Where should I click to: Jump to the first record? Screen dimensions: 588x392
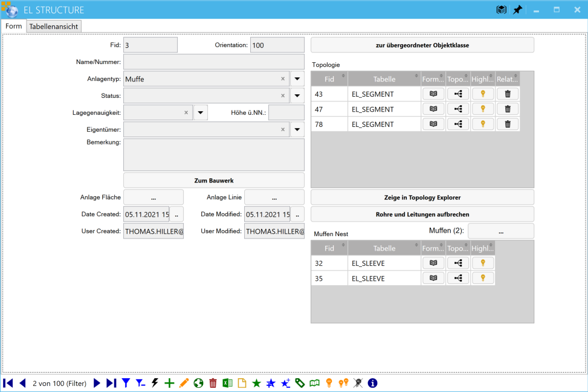[x=8, y=383]
